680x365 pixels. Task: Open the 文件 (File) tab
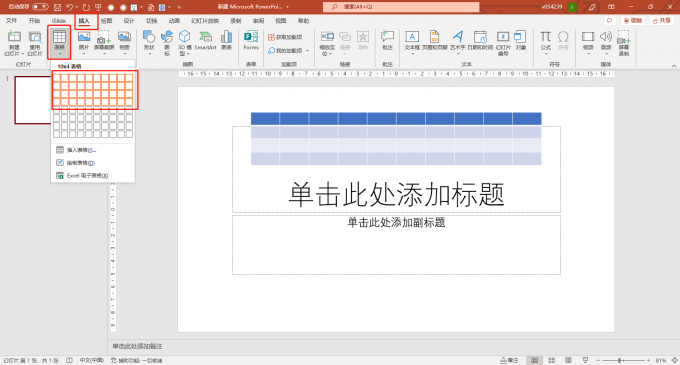click(11, 21)
